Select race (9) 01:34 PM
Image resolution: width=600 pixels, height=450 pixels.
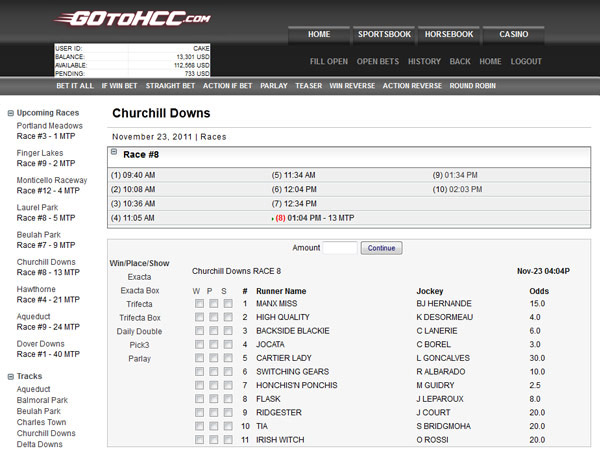click(x=455, y=175)
